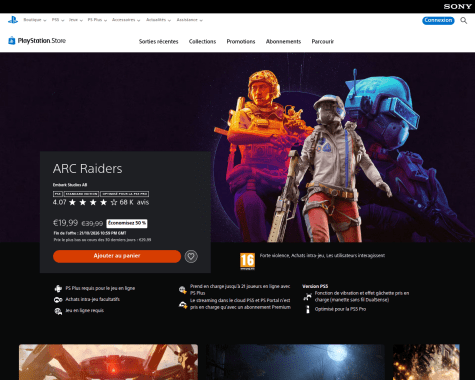Viewport: 475px width, 380px height.
Task: Click the Optimisé pour la PS5 Pro feature text
Action: point(340,309)
